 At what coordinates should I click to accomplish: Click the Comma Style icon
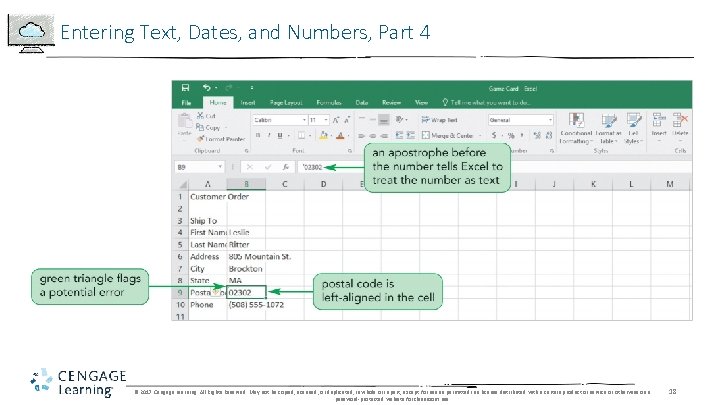(x=523, y=135)
